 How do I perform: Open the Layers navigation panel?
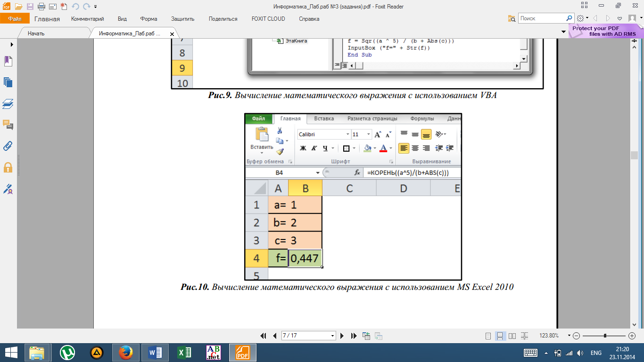point(8,104)
